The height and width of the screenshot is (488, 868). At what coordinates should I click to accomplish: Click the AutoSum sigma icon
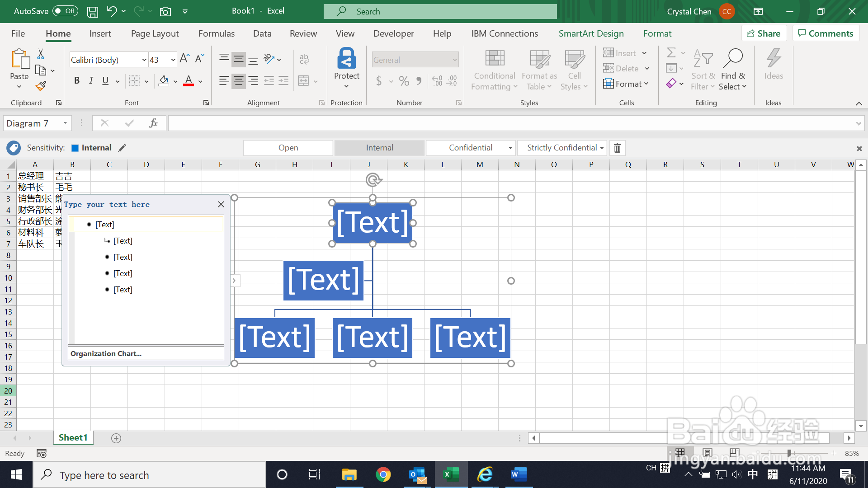coord(671,53)
